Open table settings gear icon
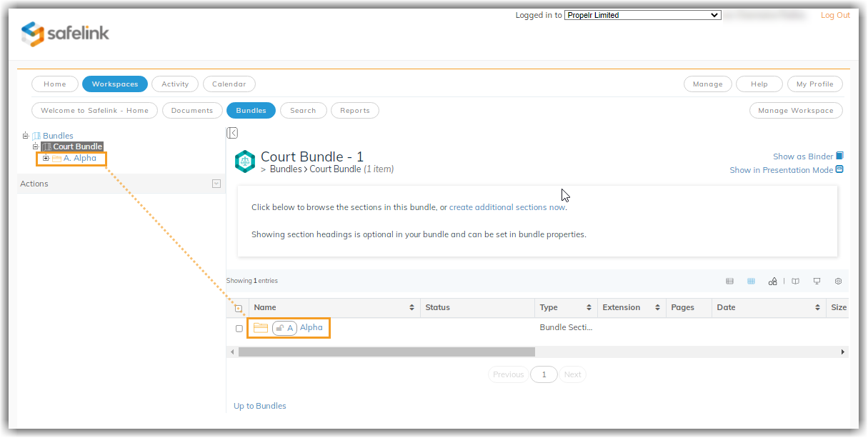 tap(838, 282)
